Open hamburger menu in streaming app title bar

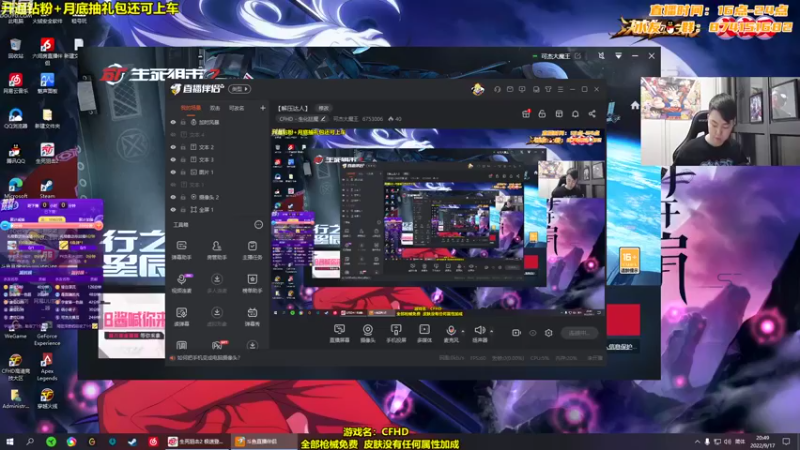560,89
